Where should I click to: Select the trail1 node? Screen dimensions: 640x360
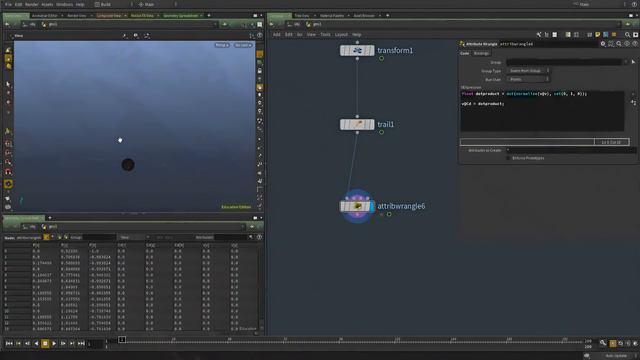point(357,124)
